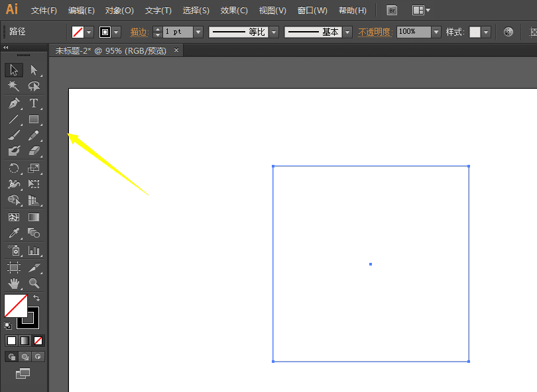Pick the Rectangle tool
The width and height of the screenshot is (537, 392).
pyautogui.click(x=34, y=119)
